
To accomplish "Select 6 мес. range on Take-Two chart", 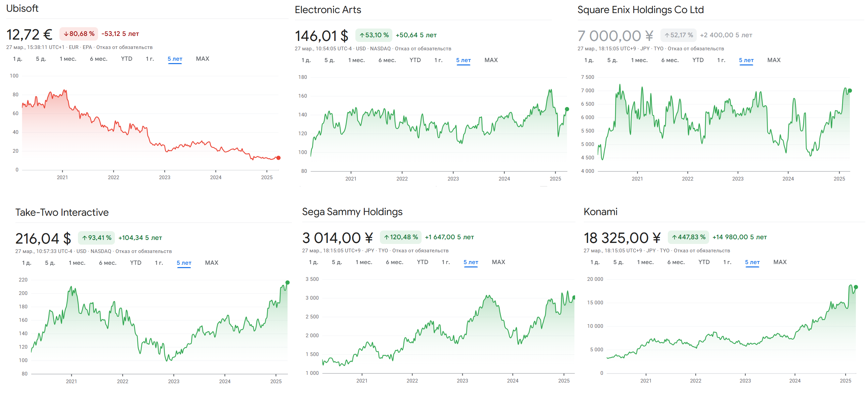I will tap(107, 263).
